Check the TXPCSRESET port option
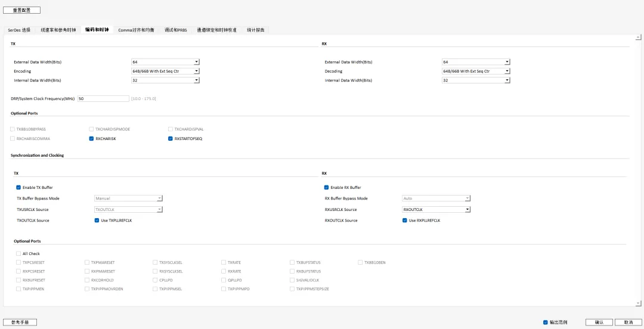The height and width of the screenshot is (329, 644). point(18,262)
